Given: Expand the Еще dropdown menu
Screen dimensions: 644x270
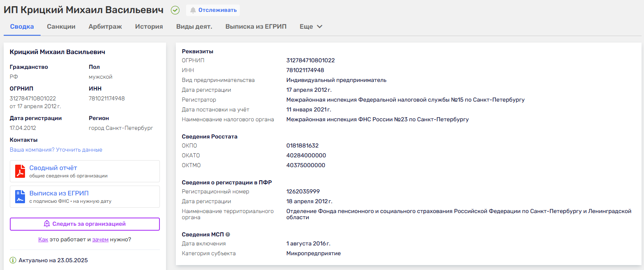Looking at the screenshot, I should tap(306, 27).
